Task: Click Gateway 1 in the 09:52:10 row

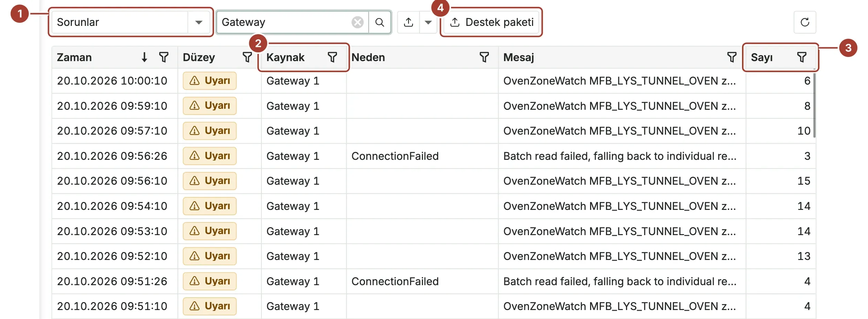Action: point(293,256)
